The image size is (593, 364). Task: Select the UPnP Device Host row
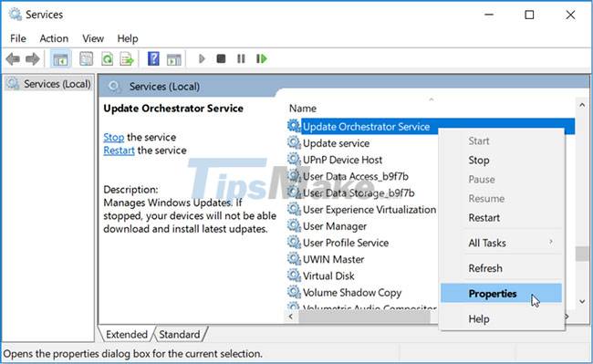[362, 160]
